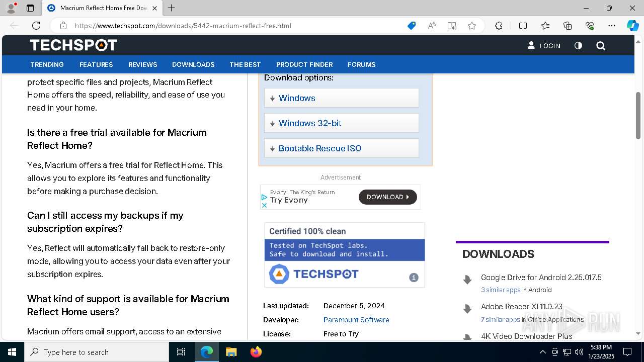Click the Try Evony ad text
Screen dimensions: 644x362
(x=289, y=200)
